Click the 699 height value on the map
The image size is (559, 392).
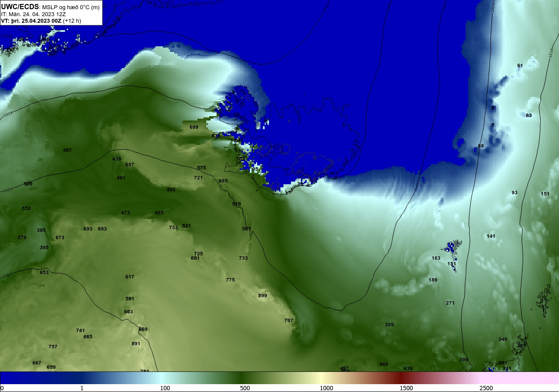pos(194,127)
